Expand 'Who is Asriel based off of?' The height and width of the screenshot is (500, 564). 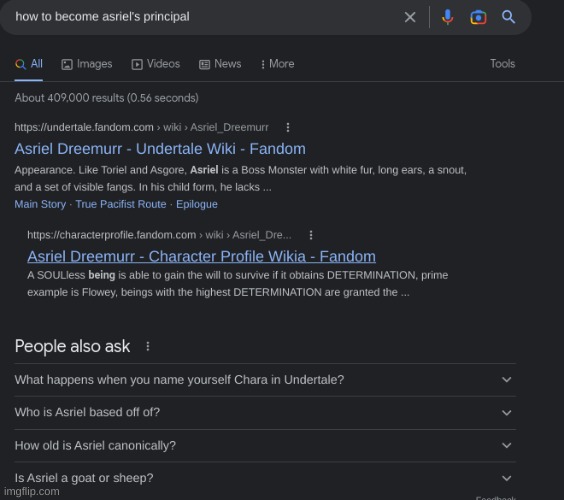click(265, 412)
